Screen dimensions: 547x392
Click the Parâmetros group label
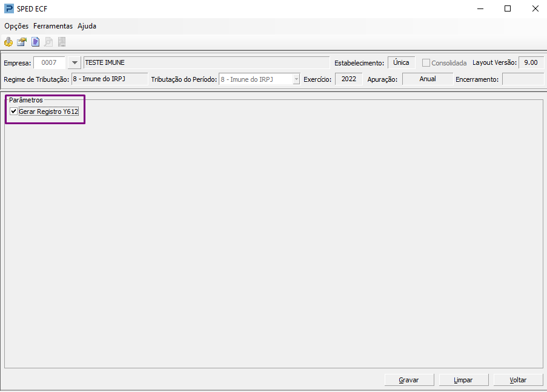click(x=26, y=100)
